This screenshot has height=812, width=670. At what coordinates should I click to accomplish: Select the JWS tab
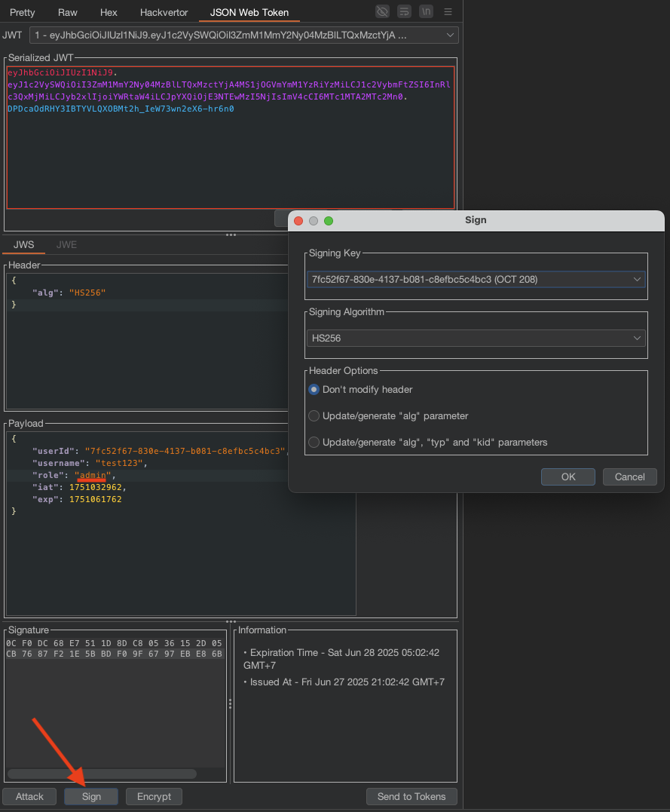tap(24, 244)
